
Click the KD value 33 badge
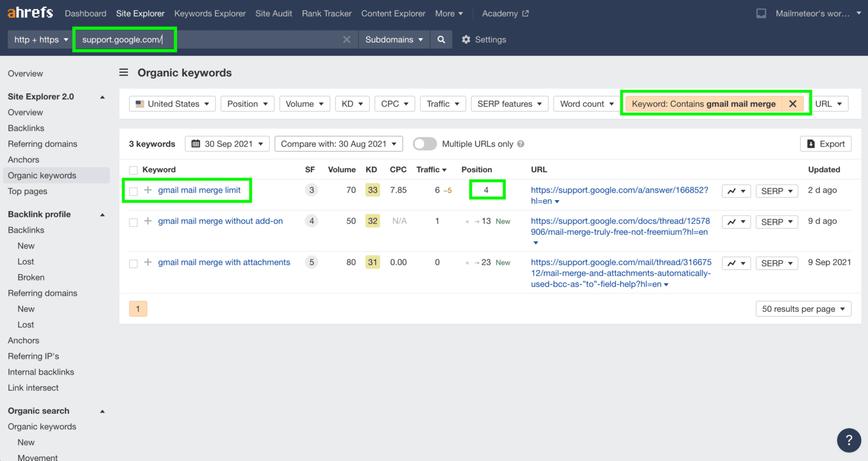[372, 190]
